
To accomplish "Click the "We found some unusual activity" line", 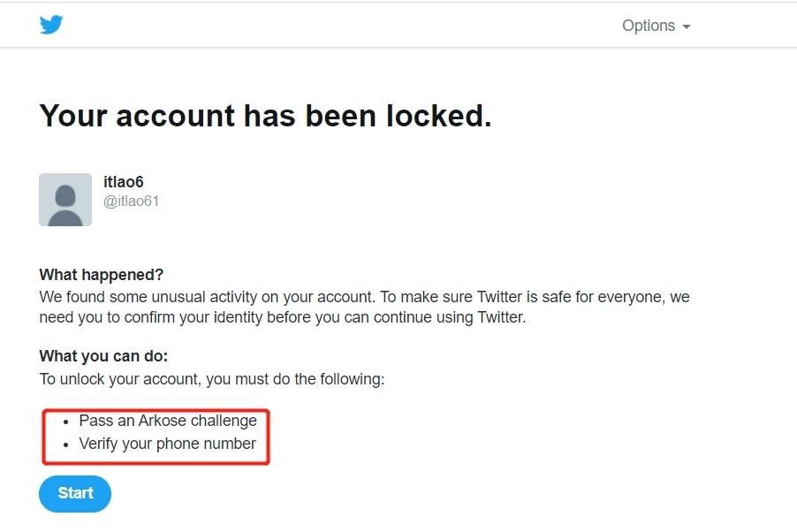I will pos(364,297).
